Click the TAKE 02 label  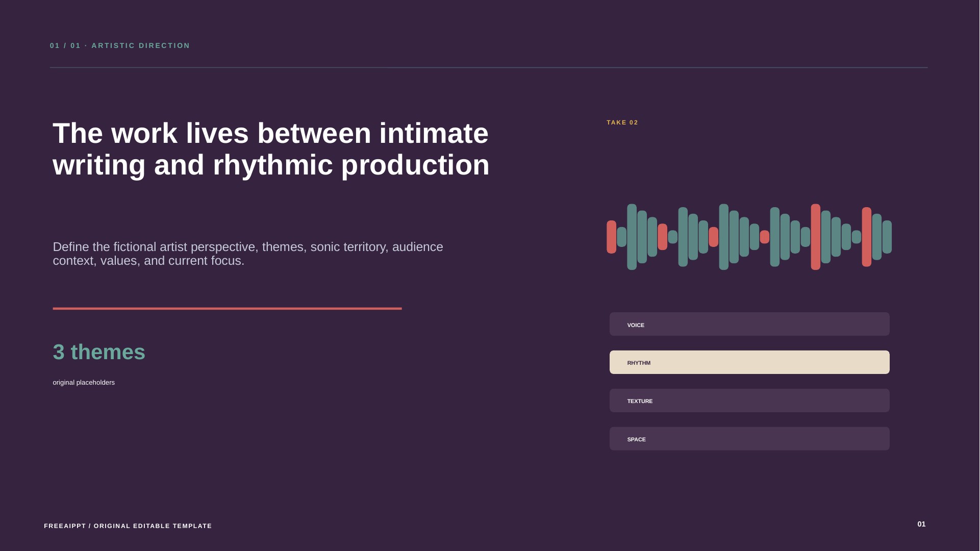(622, 122)
